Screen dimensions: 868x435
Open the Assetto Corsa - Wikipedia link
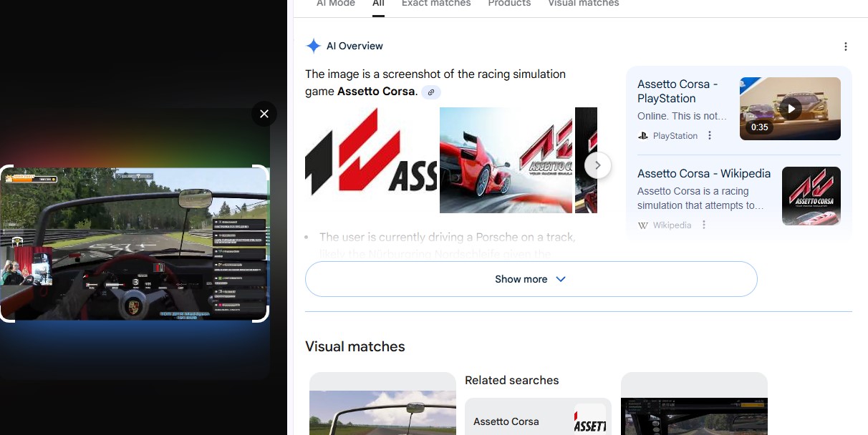click(x=704, y=173)
